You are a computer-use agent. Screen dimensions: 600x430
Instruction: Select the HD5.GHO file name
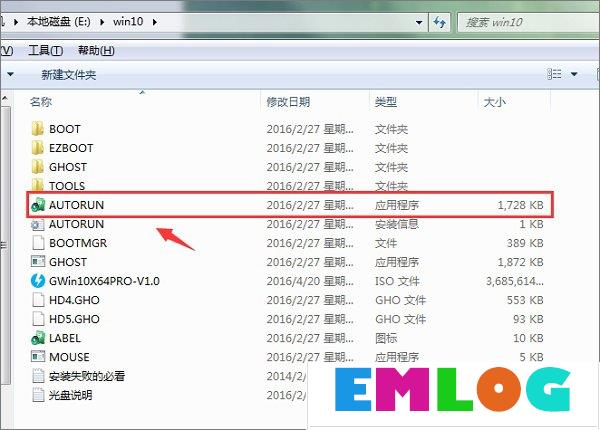coord(74,319)
